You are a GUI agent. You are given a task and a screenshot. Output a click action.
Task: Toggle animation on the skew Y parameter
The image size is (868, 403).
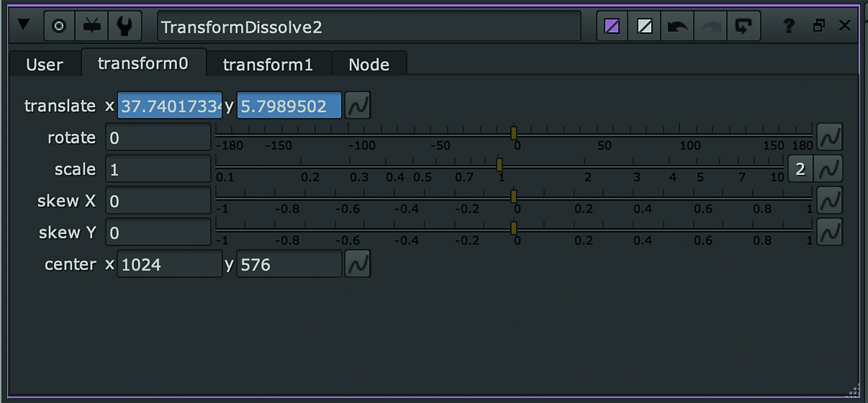[830, 232]
